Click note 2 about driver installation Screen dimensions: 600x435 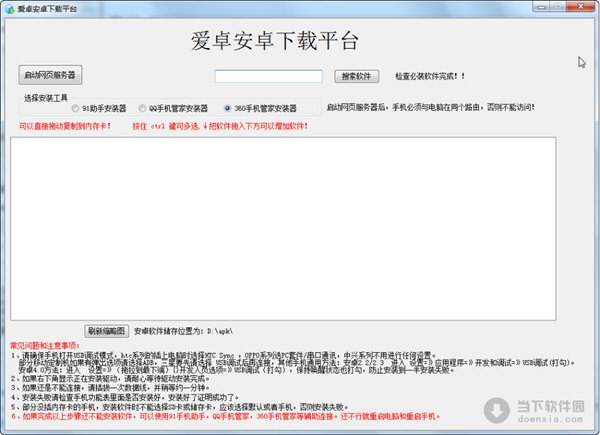click(110, 378)
